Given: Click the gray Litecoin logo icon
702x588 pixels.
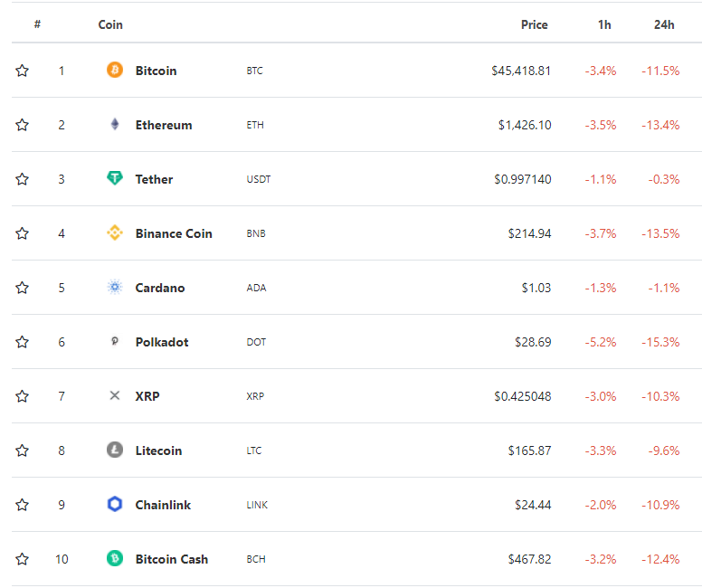Looking at the screenshot, I should (115, 450).
